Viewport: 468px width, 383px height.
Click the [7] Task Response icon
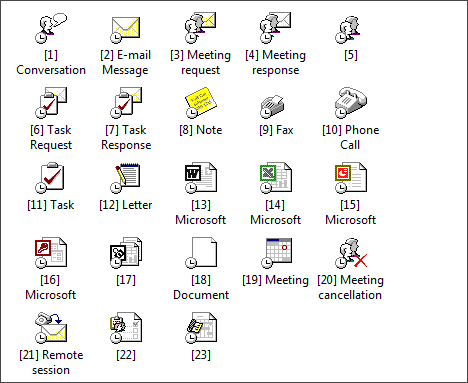[x=126, y=103]
